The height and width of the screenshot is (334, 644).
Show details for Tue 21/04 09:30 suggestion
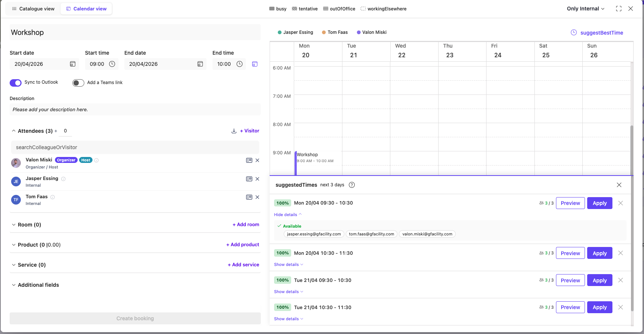tap(289, 292)
